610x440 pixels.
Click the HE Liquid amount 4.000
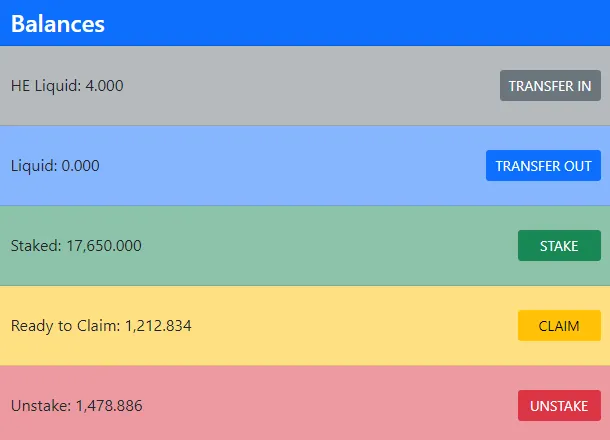coord(105,86)
